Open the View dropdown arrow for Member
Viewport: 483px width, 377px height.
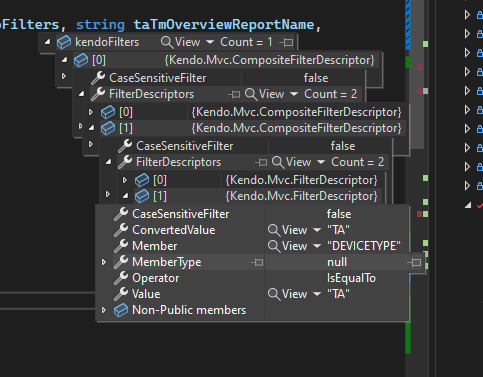click(x=317, y=246)
